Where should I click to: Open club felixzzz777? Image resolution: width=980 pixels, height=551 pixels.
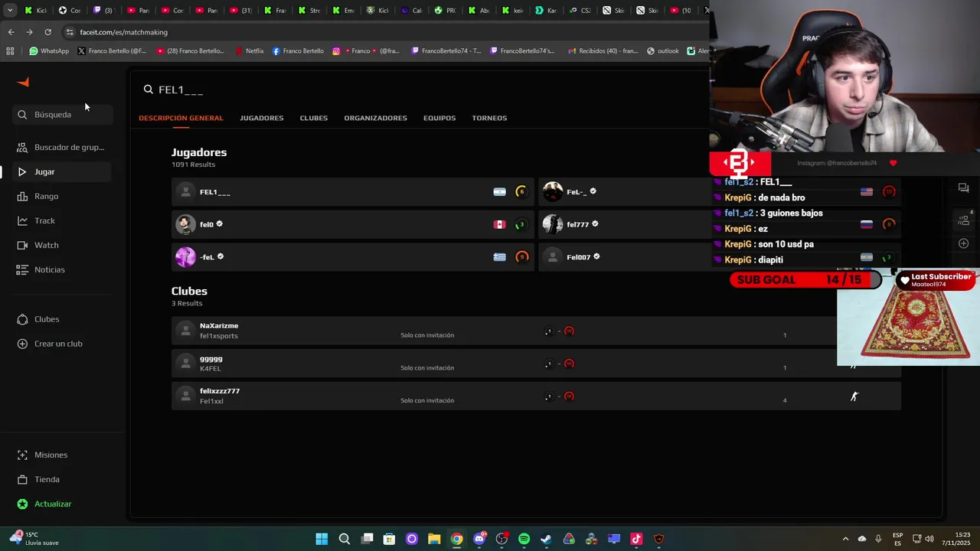[536, 396]
